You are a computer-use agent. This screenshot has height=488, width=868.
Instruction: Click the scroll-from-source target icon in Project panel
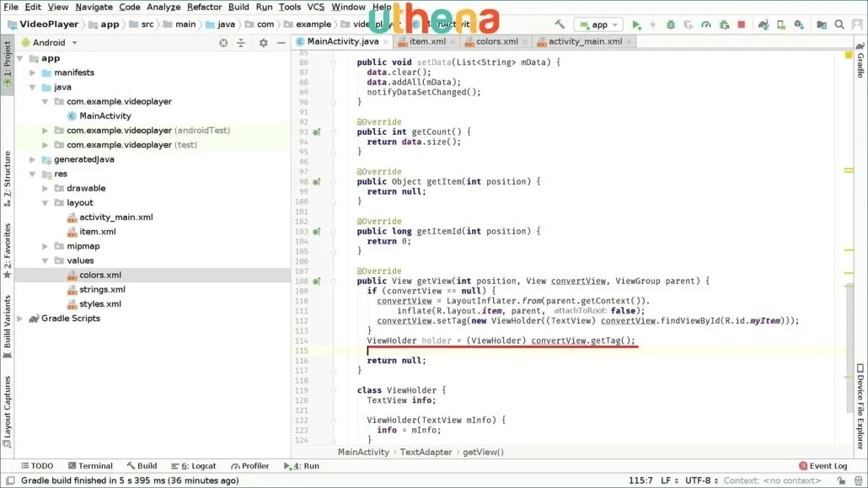click(x=223, y=43)
